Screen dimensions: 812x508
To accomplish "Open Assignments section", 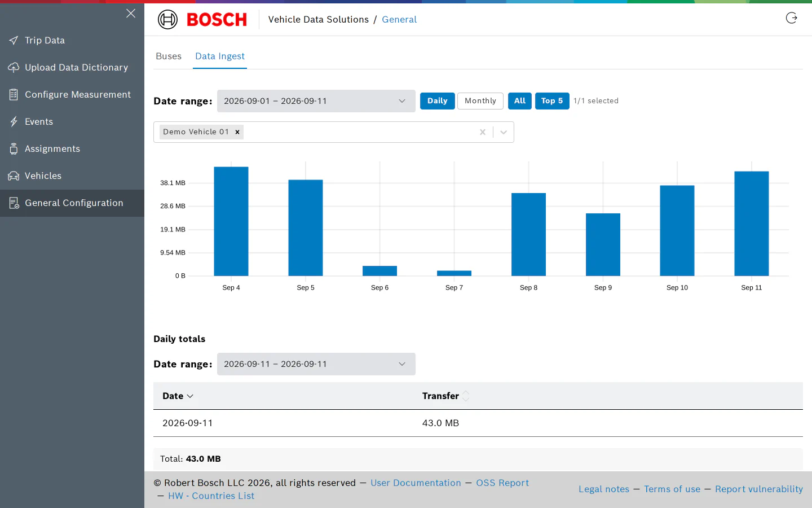I will click(72, 149).
